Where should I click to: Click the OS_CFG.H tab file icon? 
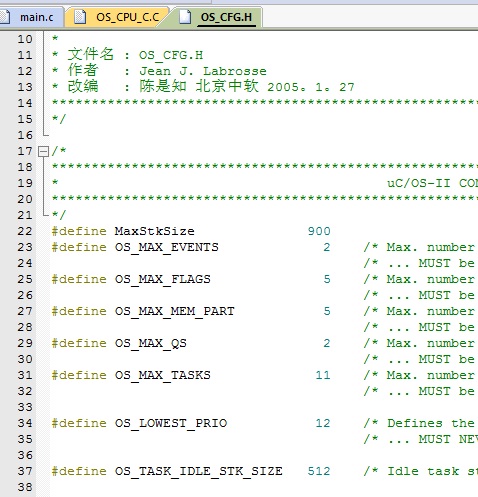pyautogui.click(x=185, y=17)
